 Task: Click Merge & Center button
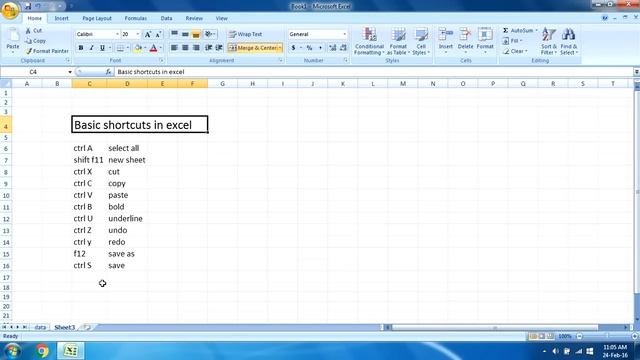coord(252,48)
